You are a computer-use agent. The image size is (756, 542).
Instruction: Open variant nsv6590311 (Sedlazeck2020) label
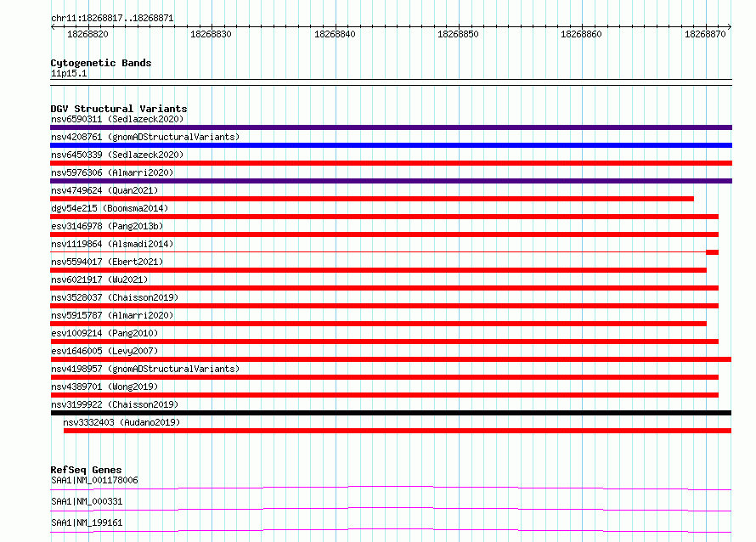(117, 119)
